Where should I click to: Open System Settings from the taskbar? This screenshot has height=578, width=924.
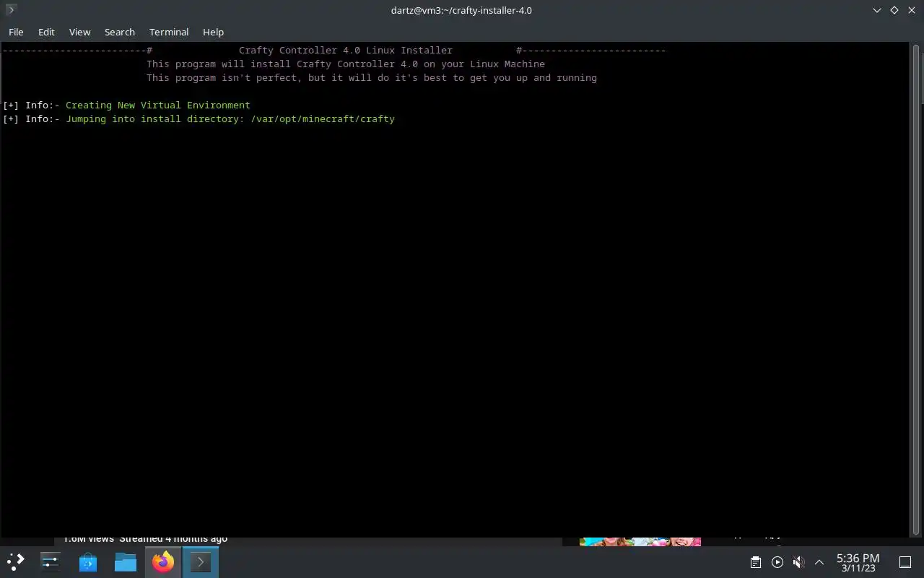point(50,561)
